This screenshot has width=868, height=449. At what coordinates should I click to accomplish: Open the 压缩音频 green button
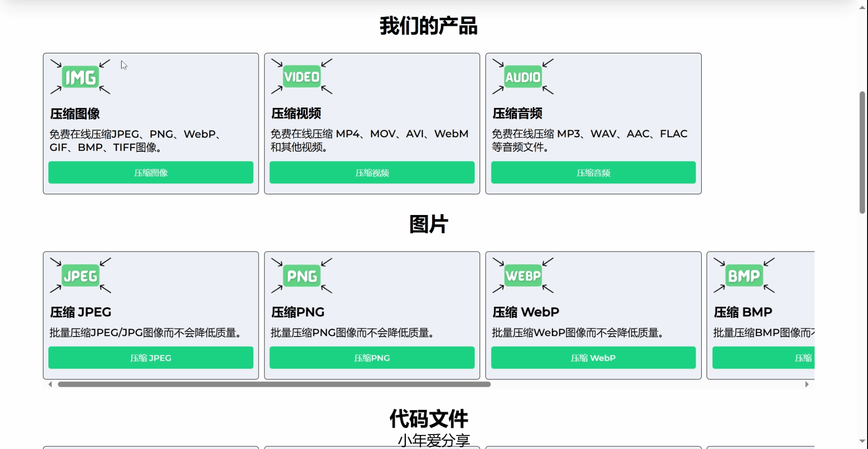[594, 173]
